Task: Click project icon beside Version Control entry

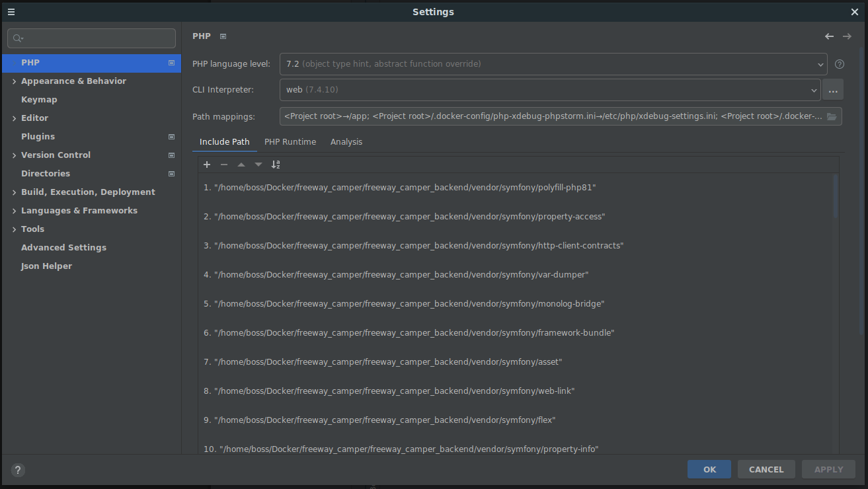Action: coord(171,155)
